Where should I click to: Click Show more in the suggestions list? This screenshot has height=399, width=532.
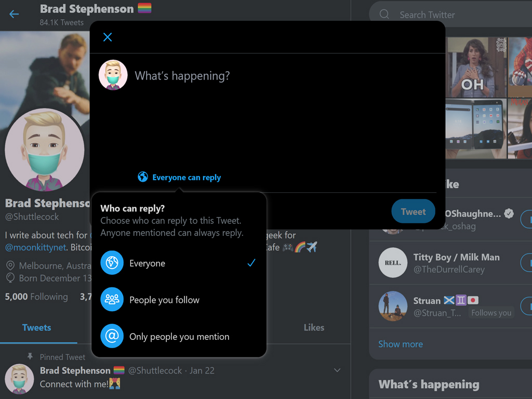[401, 344]
